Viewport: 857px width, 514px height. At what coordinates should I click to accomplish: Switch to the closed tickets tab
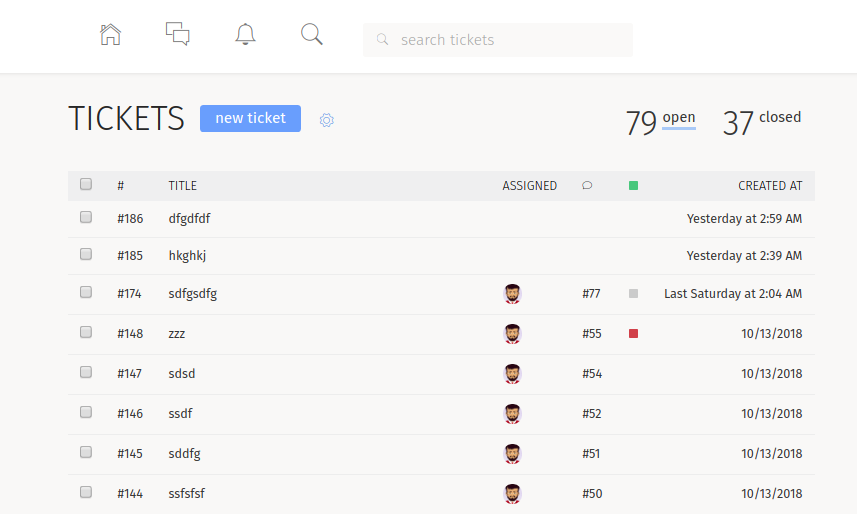click(779, 118)
